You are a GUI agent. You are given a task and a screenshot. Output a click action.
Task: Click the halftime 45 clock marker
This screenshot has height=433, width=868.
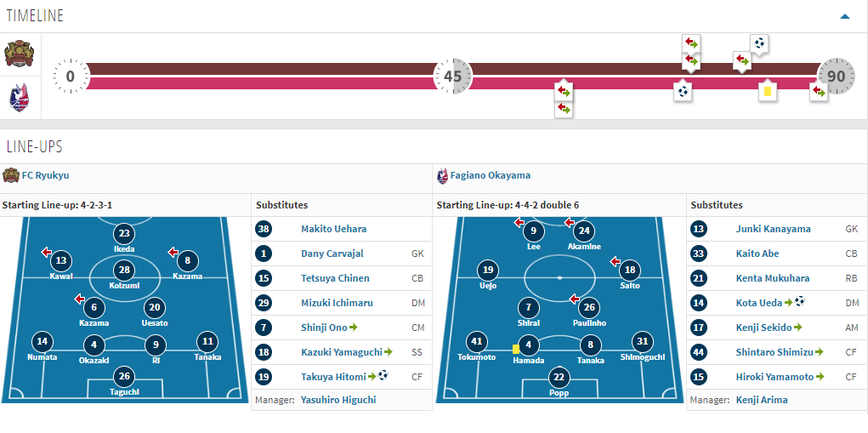pyautogui.click(x=452, y=77)
